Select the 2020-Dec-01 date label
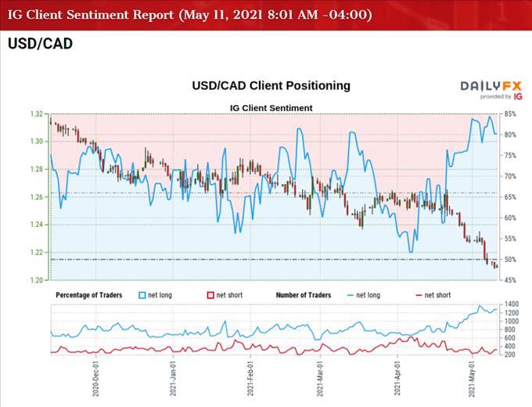 [x=96, y=380]
